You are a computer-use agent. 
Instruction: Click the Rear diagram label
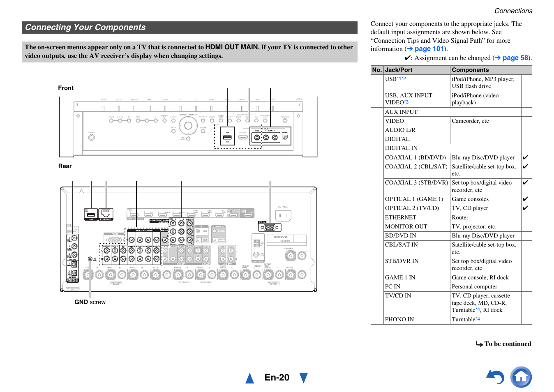pyautogui.click(x=65, y=166)
